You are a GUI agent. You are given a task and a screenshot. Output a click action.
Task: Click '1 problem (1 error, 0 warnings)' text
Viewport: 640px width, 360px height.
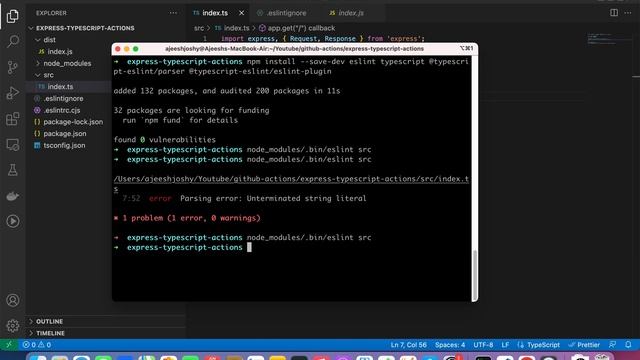point(191,218)
